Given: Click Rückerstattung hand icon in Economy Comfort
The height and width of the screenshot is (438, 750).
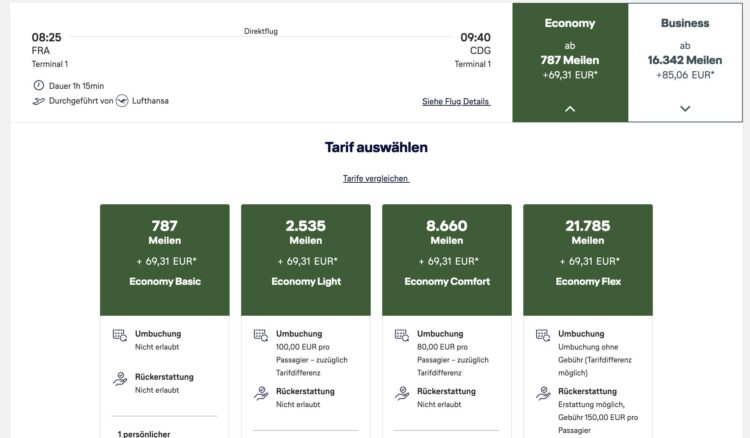Looking at the screenshot, I should 402,393.
